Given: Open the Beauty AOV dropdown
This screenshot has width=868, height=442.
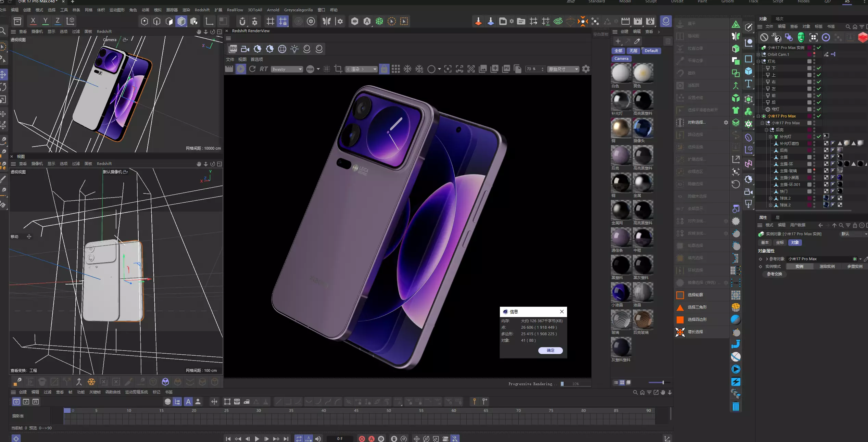Looking at the screenshot, I should [x=287, y=69].
